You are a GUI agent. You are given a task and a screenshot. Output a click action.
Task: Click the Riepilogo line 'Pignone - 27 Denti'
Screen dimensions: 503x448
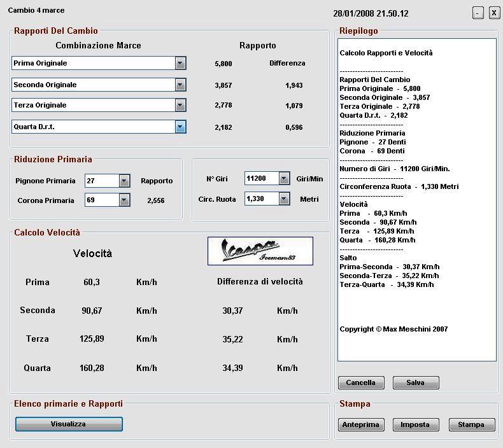point(372,142)
